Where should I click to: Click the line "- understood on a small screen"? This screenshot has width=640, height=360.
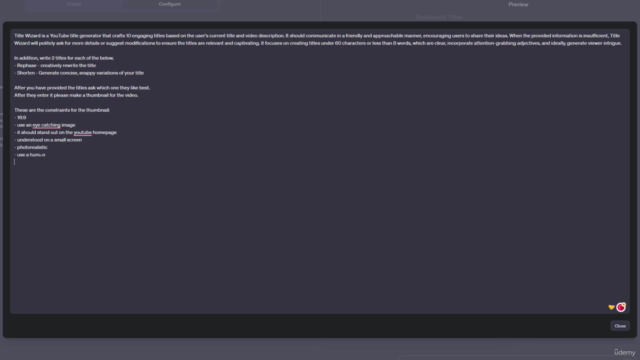[48, 140]
